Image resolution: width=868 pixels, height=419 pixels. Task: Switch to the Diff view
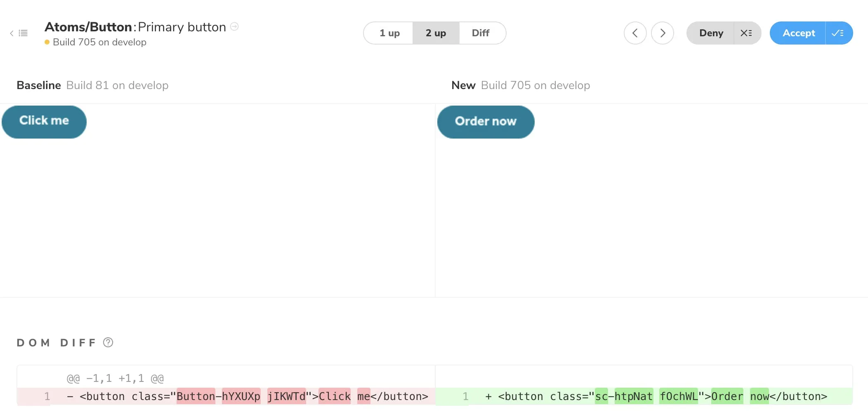point(481,33)
